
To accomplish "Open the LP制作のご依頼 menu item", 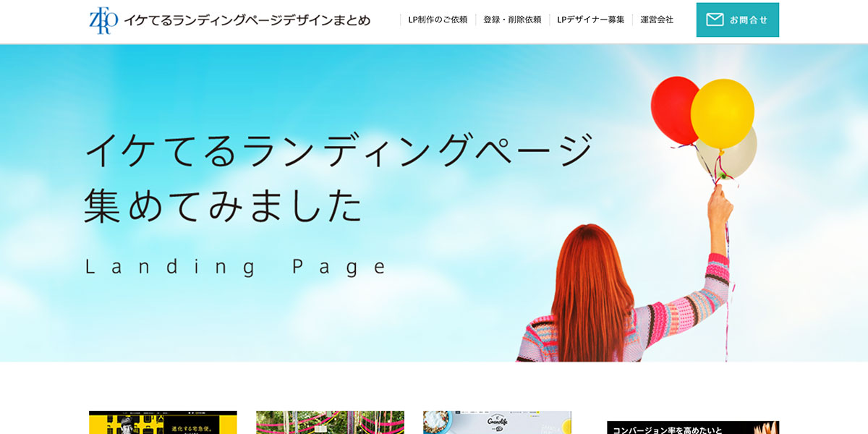I will 438,20.
